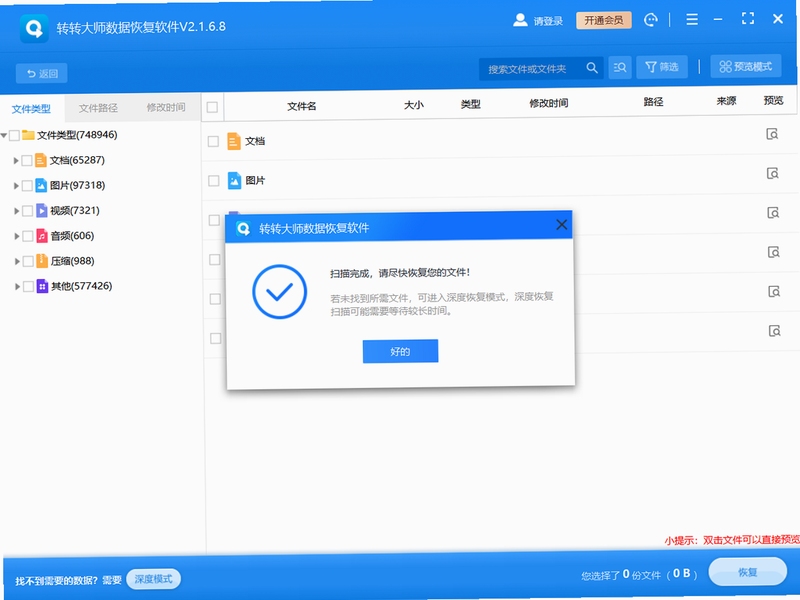The width and height of the screenshot is (800, 600).
Task: Click the 音频 red music icon in tree
Action: (42, 236)
